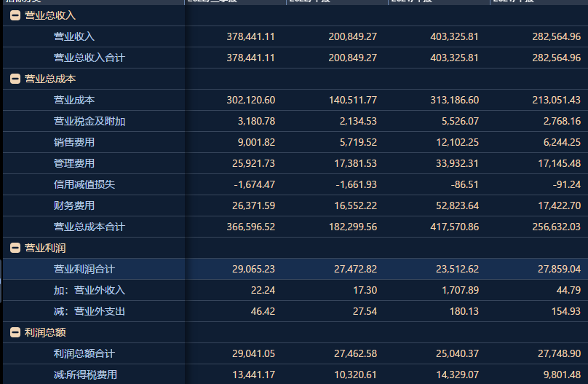
Task: Click the cell value 366,596.52
Action: pos(250,227)
